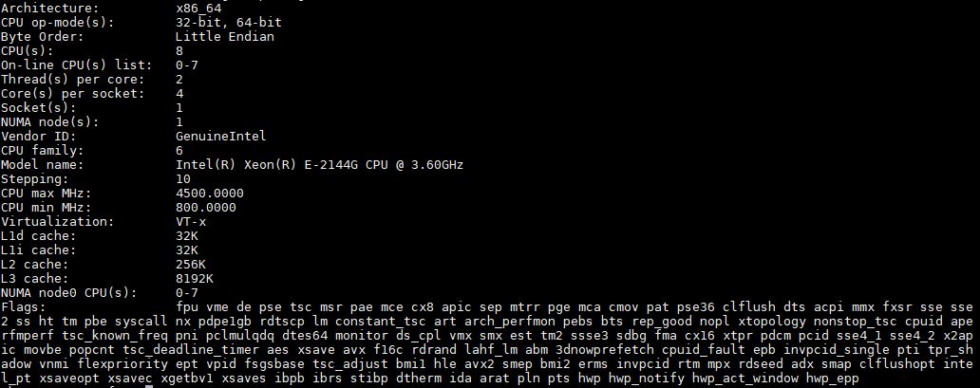Screen dimensions: 980x388
Task: Click the CPU min MHz 800.0000 value
Action: pos(206,208)
